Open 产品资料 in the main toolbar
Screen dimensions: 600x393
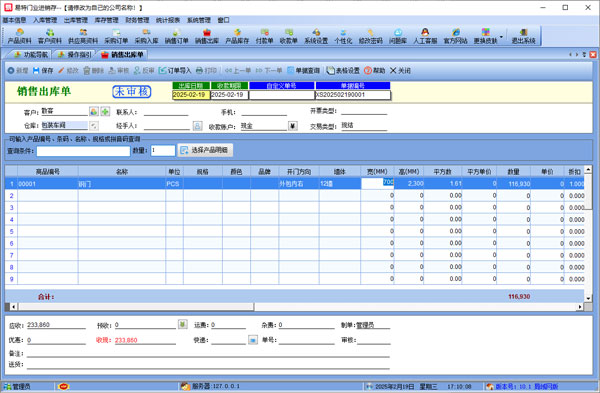[x=20, y=36]
